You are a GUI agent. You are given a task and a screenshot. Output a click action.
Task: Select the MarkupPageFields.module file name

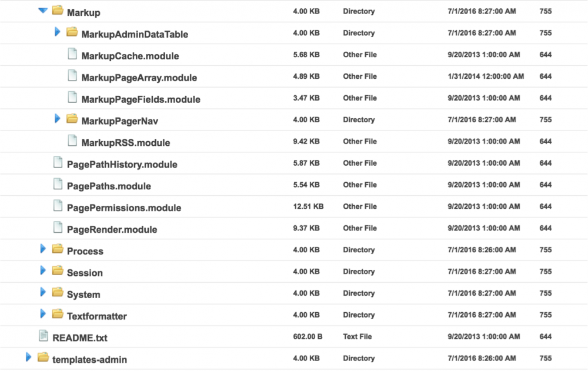[141, 99]
